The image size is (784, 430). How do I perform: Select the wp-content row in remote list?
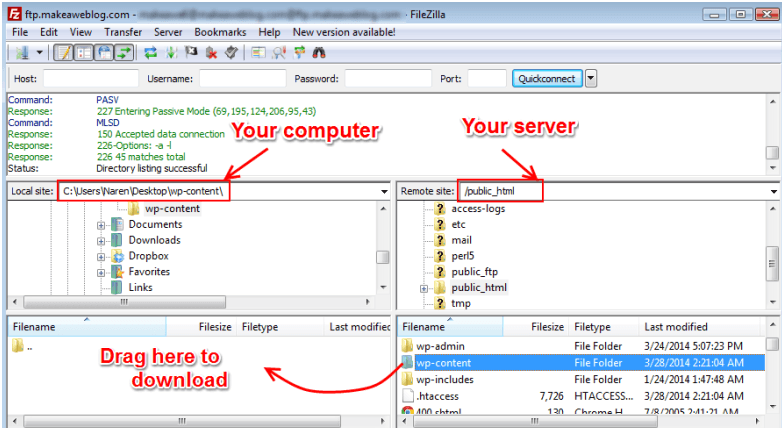point(582,362)
